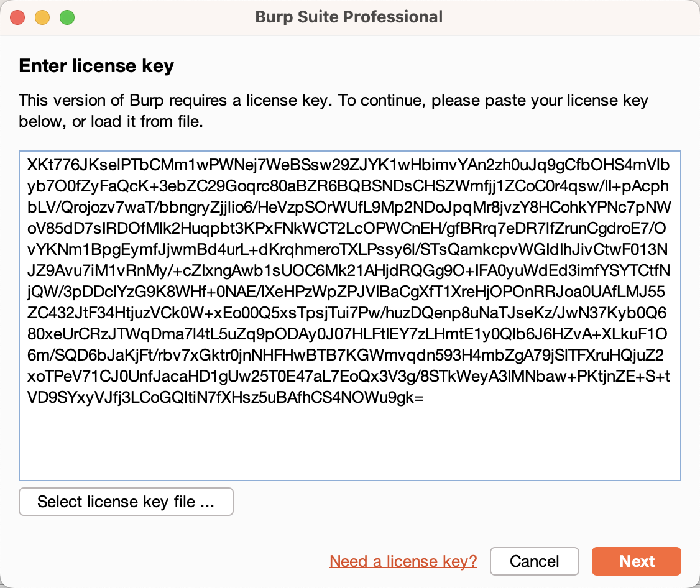Click the 'Enter license key' heading
Viewport: 700px width, 588px height.
[96, 66]
